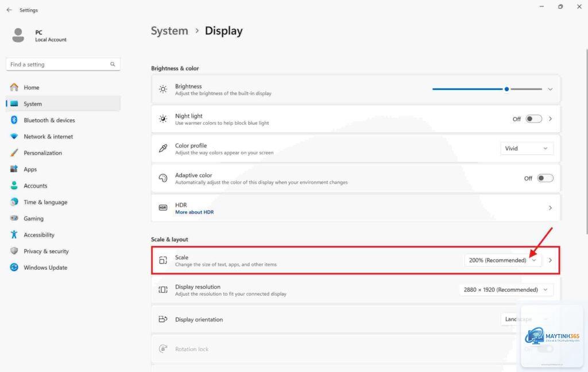Minimize the Settings window
Image resolution: width=588 pixels, height=372 pixels.
[x=541, y=6]
